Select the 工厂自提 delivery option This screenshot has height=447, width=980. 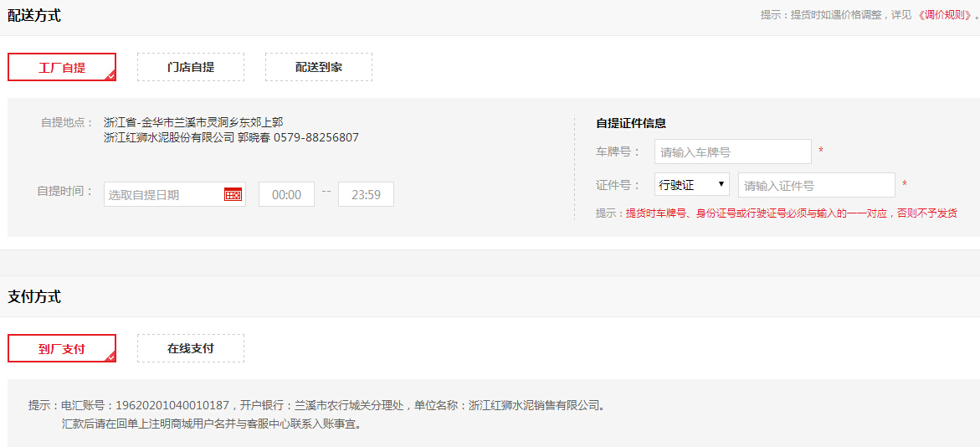[62, 67]
